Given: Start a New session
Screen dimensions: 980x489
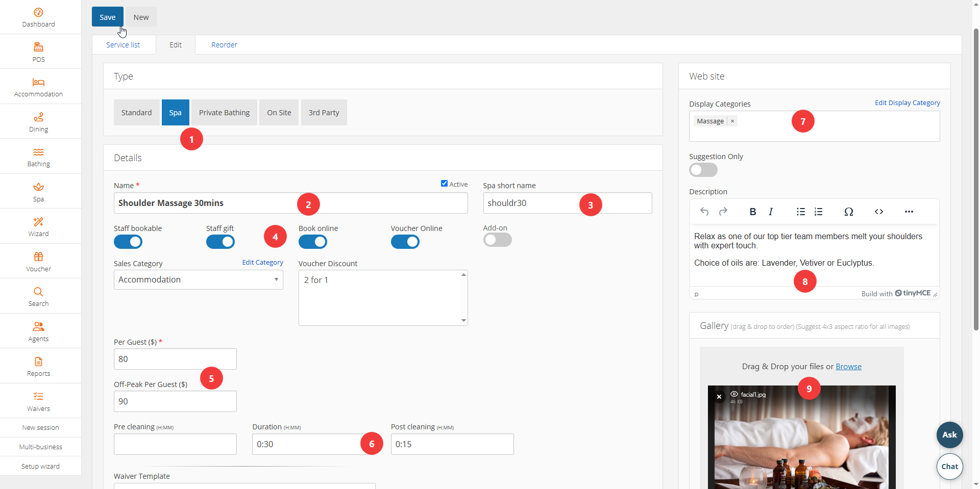Looking at the screenshot, I should 41,428.
